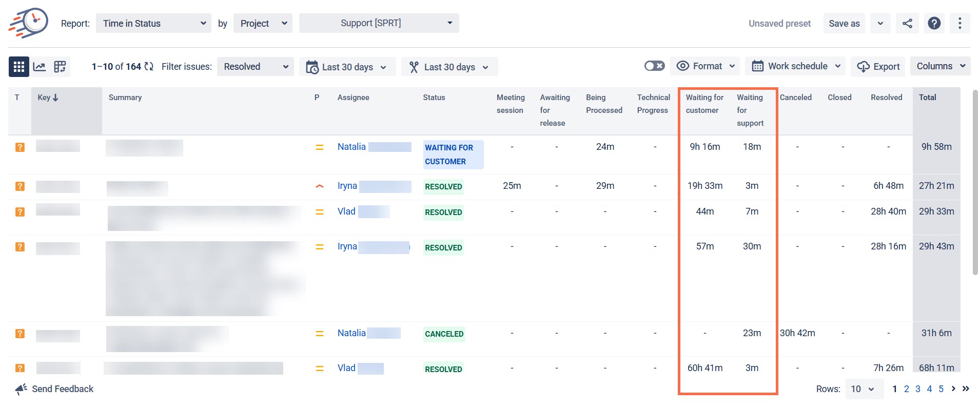This screenshot has width=980, height=407.
Task: Click the vertical scrollbar of the table
Action: pyautogui.click(x=975, y=182)
